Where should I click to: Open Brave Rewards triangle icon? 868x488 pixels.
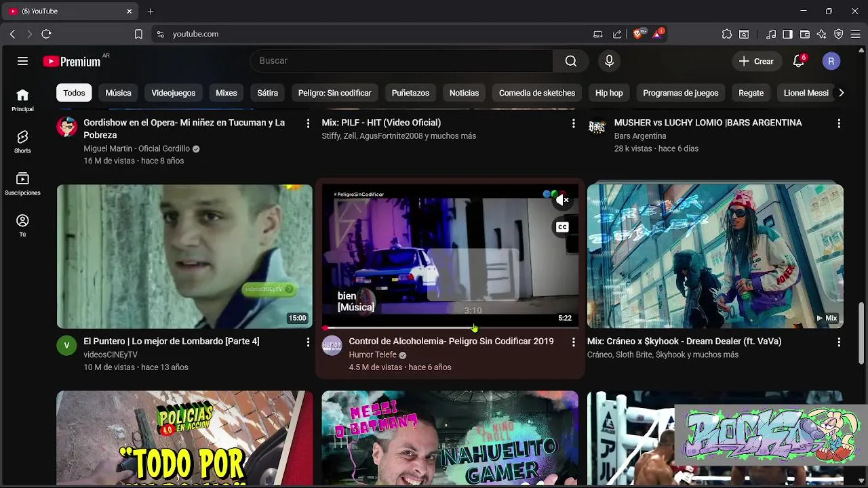coord(658,34)
